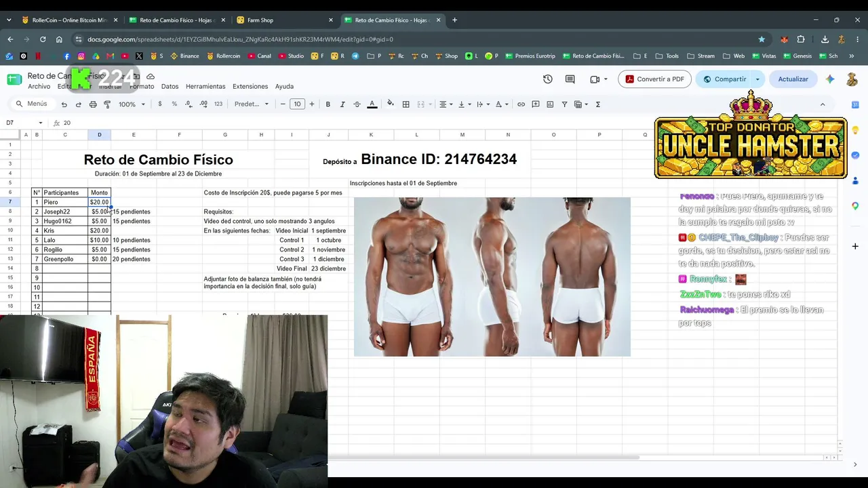
Task: Open the cell borders tool
Action: [x=406, y=104]
